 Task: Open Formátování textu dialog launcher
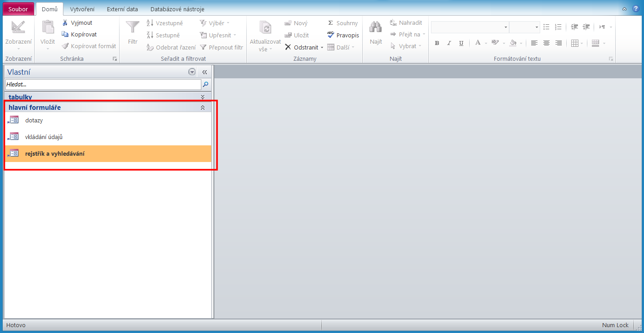[x=611, y=59]
